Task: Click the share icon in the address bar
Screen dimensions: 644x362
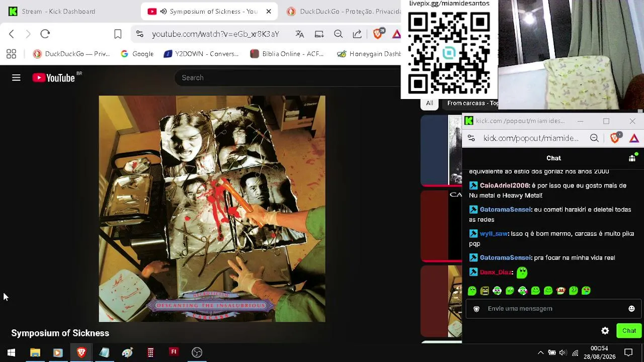Action: click(357, 34)
